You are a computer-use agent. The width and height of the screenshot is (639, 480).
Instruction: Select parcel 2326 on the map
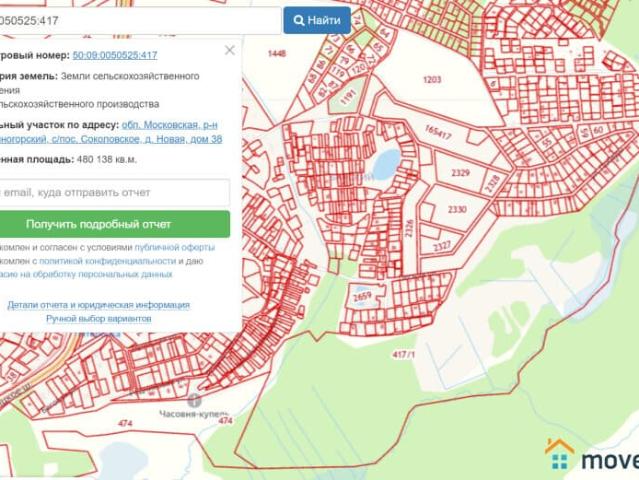click(x=409, y=228)
